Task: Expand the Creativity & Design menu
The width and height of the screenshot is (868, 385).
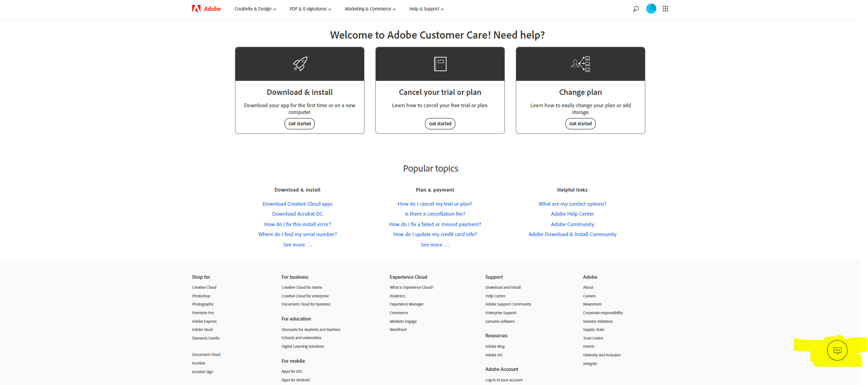Action: point(255,9)
